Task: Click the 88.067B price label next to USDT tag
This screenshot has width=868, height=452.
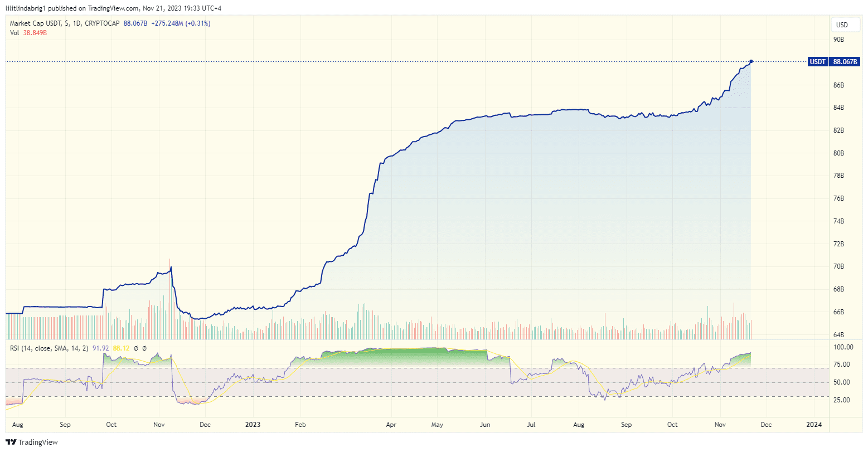Action: [x=845, y=62]
